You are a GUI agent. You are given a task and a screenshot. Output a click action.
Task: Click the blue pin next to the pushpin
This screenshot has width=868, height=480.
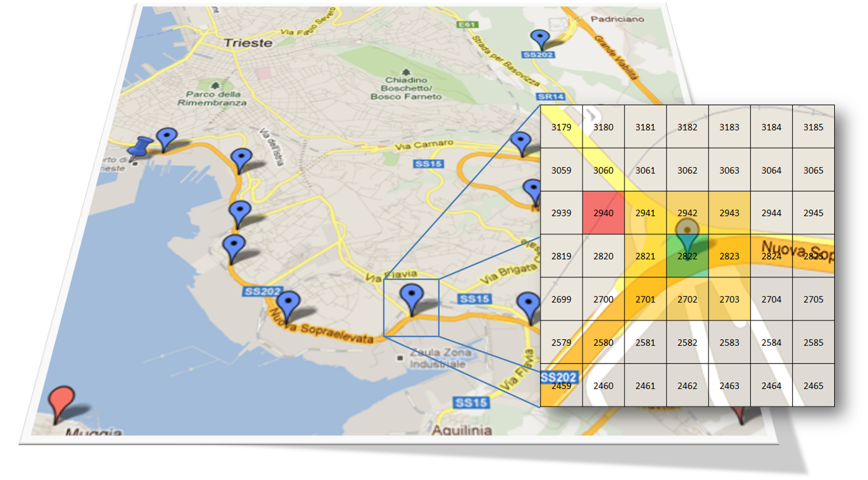pos(166,139)
